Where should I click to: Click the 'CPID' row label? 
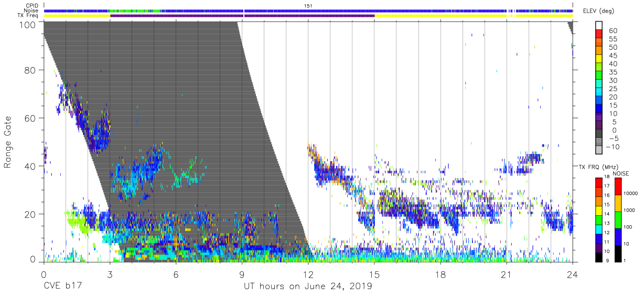point(31,5)
